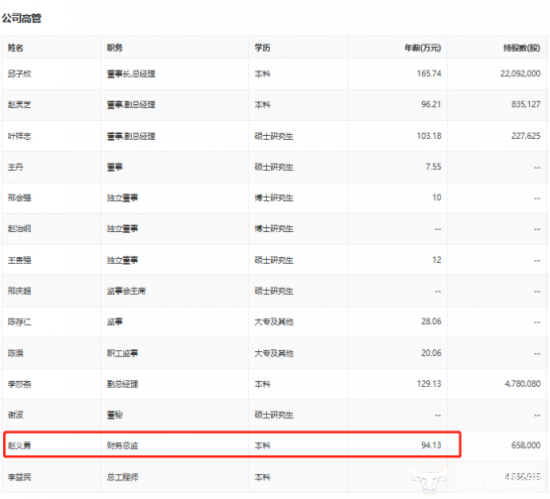The image size is (550, 499).
Task: Click the 监事会主席 position cell
Action: click(126, 291)
